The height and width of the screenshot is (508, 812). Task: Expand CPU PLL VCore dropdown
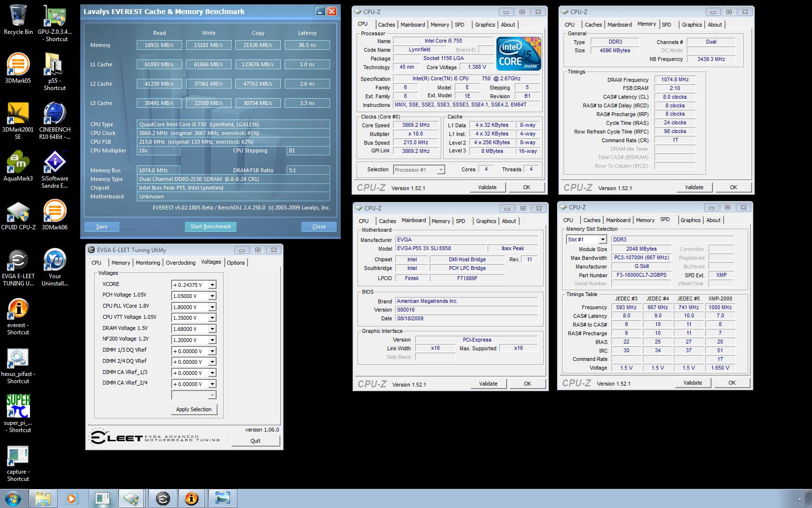[x=212, y=307]
